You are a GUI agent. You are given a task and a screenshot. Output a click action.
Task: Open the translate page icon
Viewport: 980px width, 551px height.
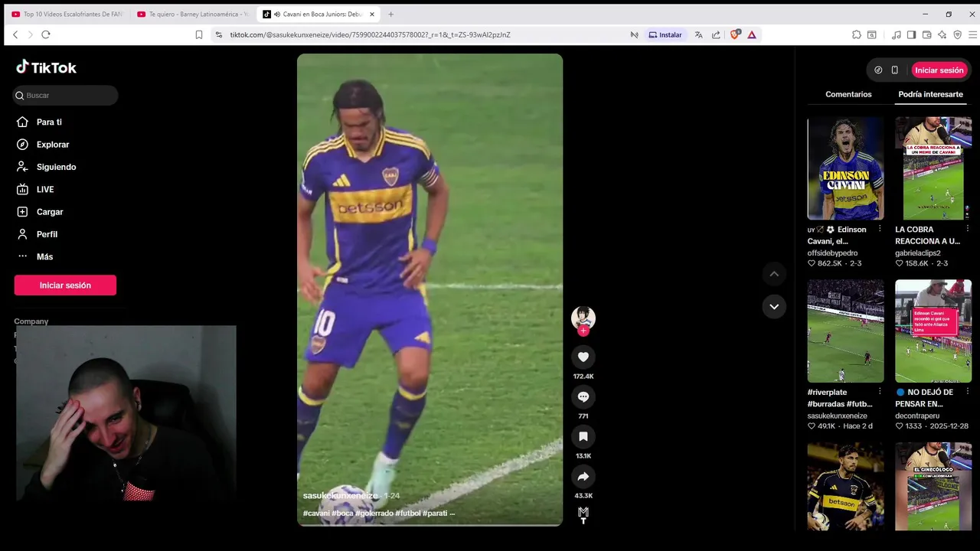pos(698,34)
